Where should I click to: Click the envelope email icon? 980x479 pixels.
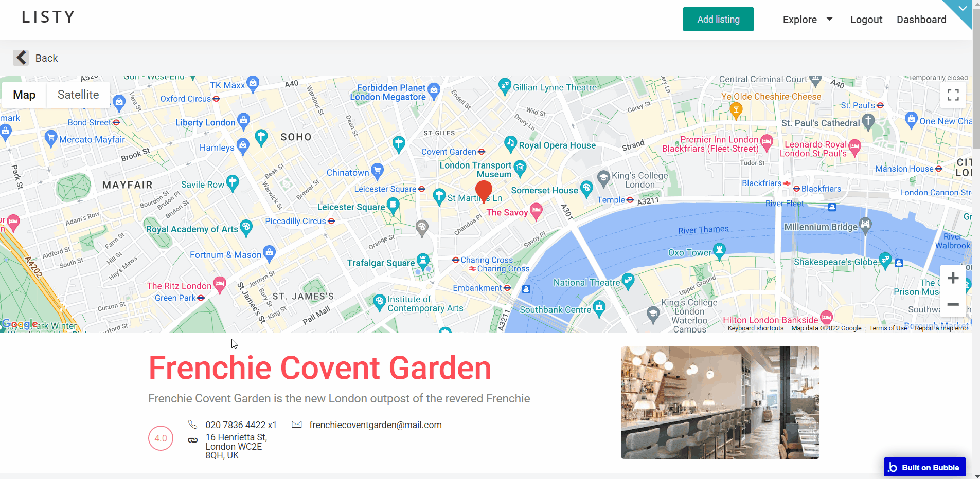coord(297,424)
